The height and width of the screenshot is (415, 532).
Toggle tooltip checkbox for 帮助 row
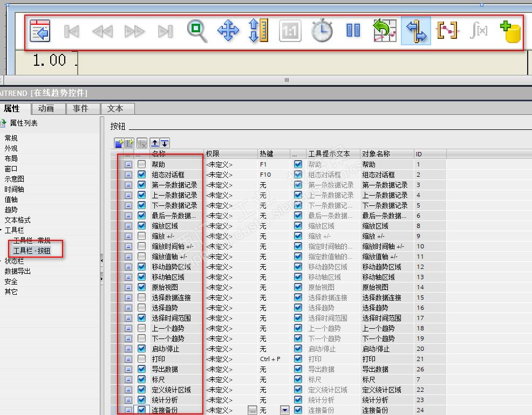pos(298,164)
